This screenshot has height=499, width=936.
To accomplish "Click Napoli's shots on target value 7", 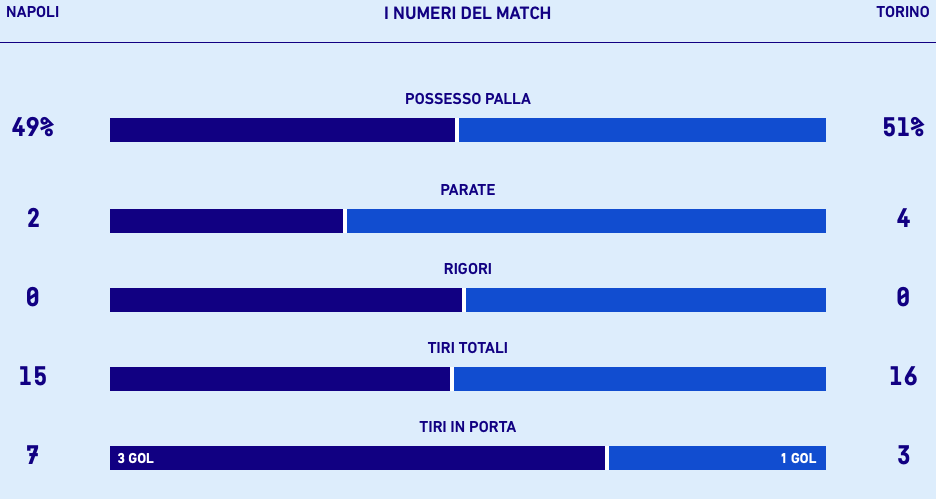I will (x=33, y=456).
